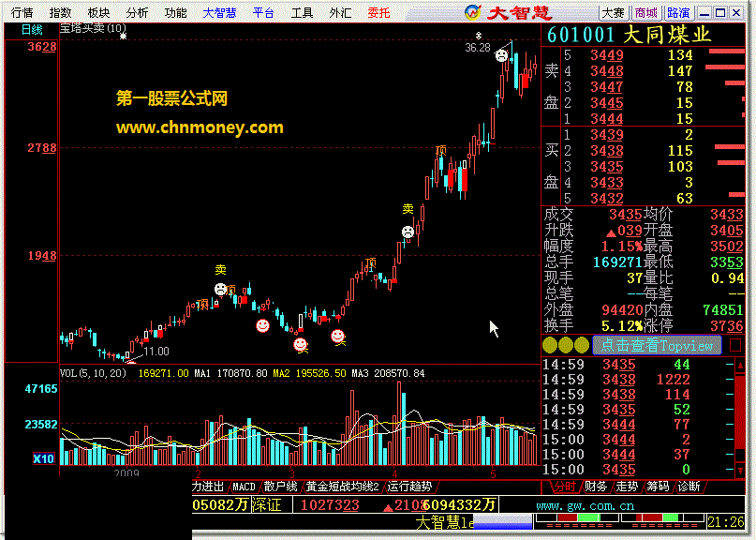
Task: Open the www.gw.com.cn link
Action: pyautogui.click(x=585, y=505)
